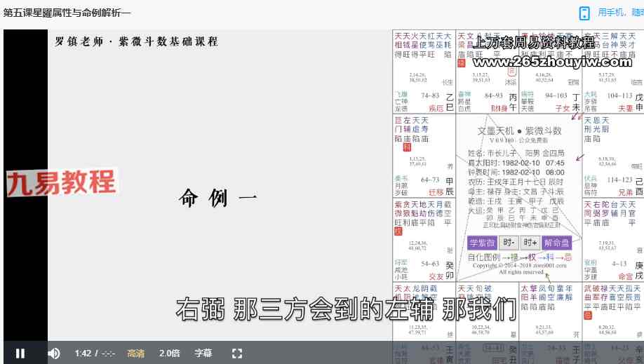This screenshot has height=364, width=644.
Task: Pause the video playback
Action: coord(20,353)
